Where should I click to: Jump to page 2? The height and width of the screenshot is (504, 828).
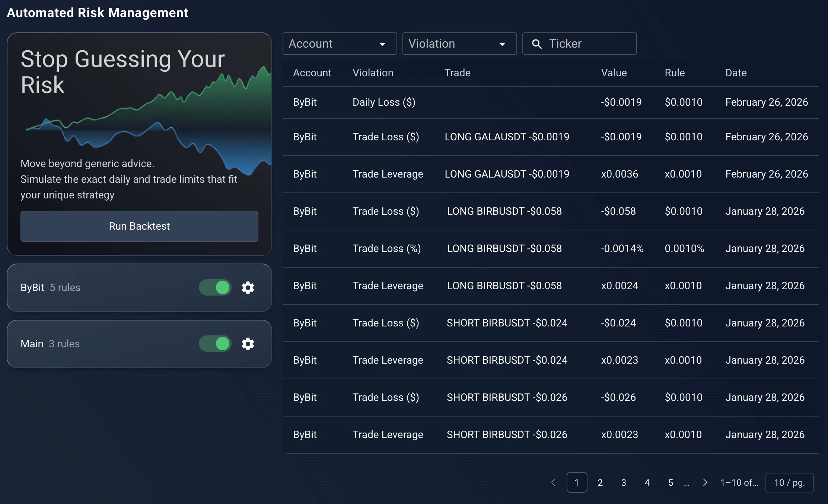click(x=600, y=482)
